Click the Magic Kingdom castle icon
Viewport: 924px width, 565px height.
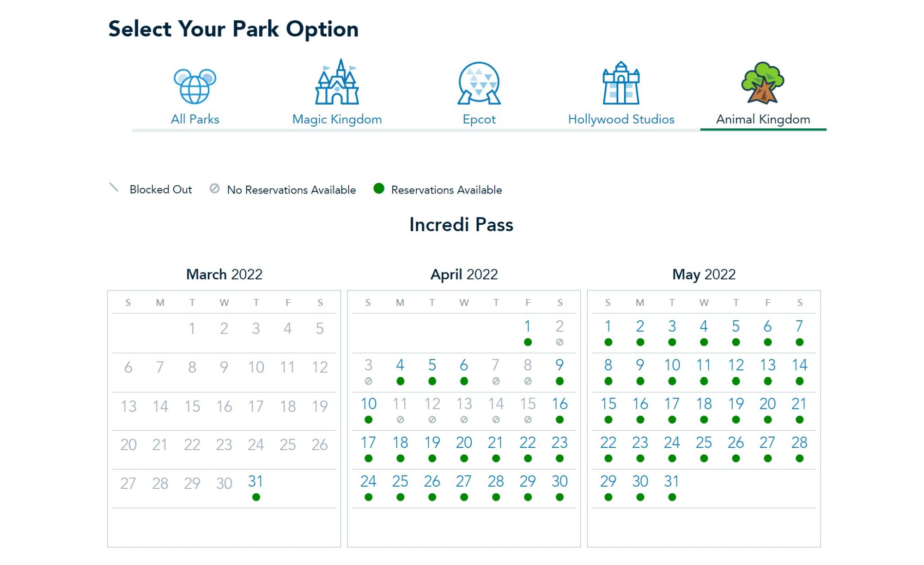click(x=337, y=83)
